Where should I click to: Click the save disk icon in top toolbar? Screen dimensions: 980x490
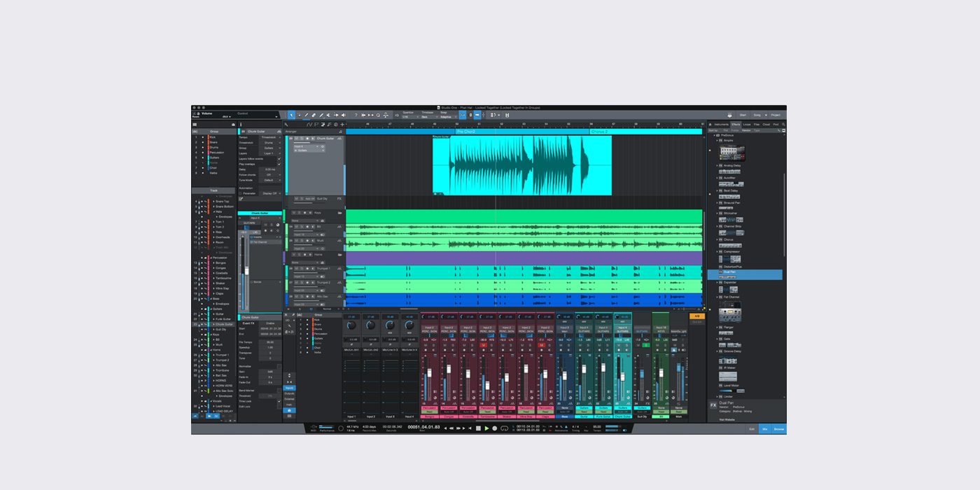(507, 115)
